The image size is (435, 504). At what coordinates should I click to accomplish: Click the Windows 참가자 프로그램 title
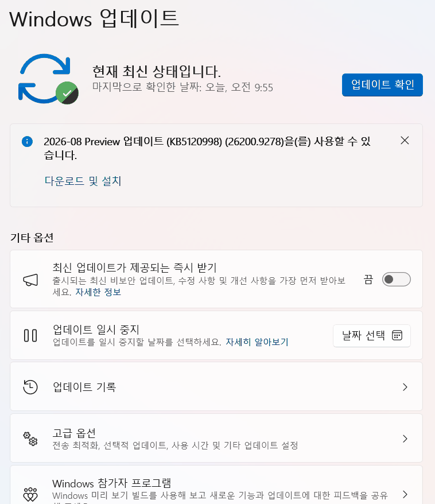click(x=111, y=483)
